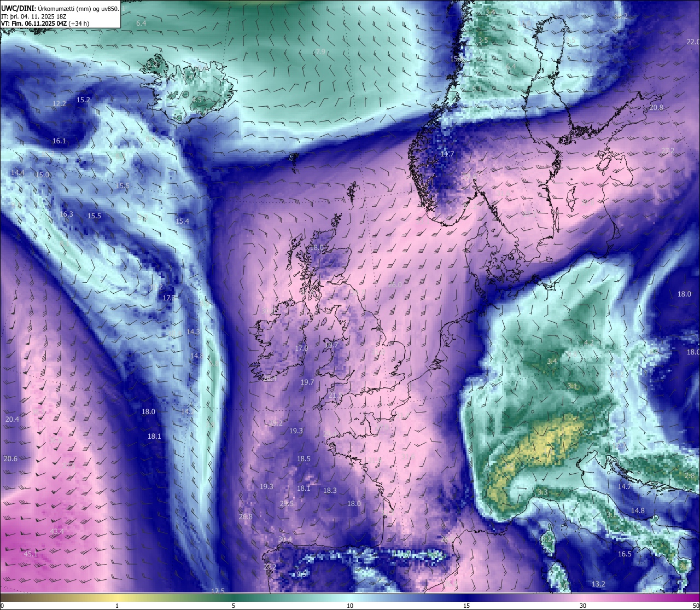Viewport: 700px width, 610px height.
Task: Click the 15.0 value label
Action: tap(42, 175)
